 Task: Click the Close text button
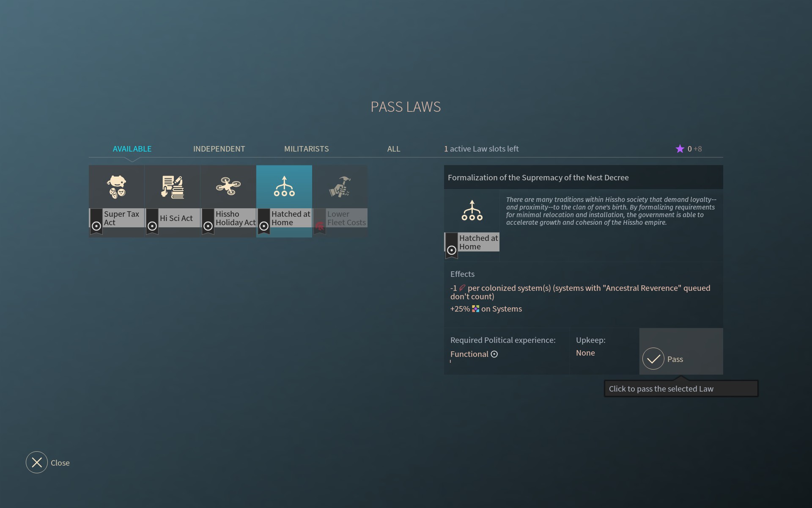click(60, 463)
